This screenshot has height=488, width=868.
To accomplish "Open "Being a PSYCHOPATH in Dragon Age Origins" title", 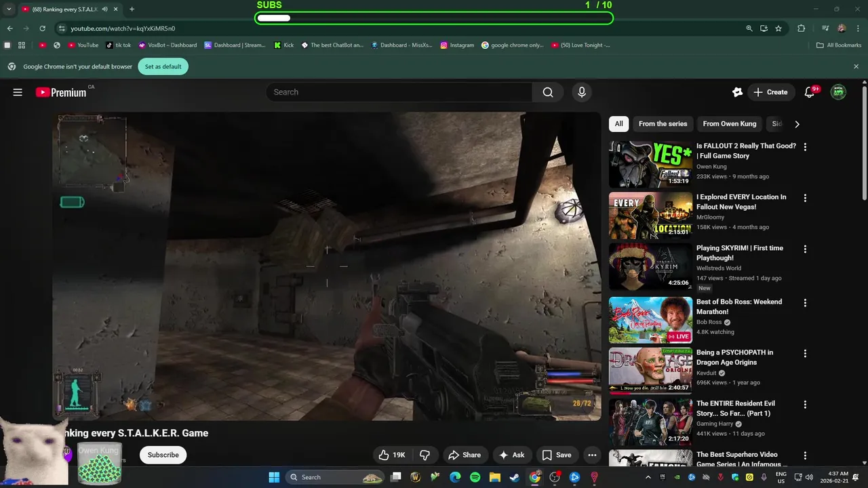I will click(734, 357).
